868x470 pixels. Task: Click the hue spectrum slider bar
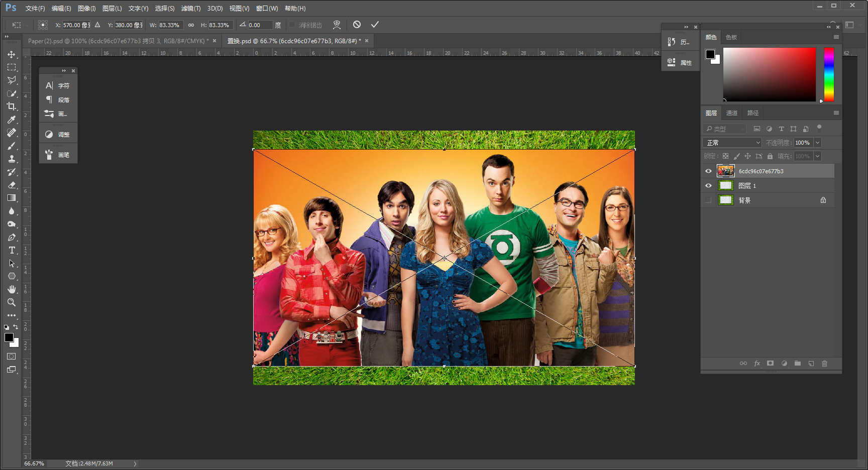click(829, 75)
